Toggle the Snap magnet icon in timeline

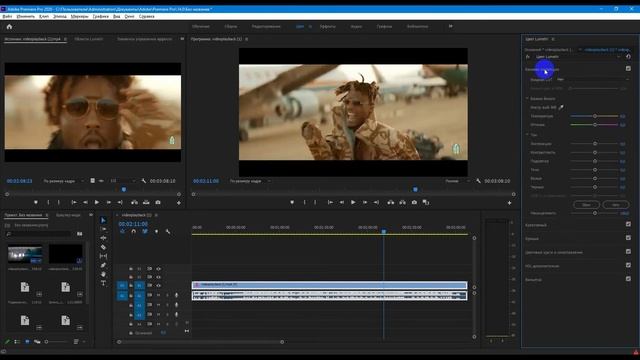pos(133,231)
